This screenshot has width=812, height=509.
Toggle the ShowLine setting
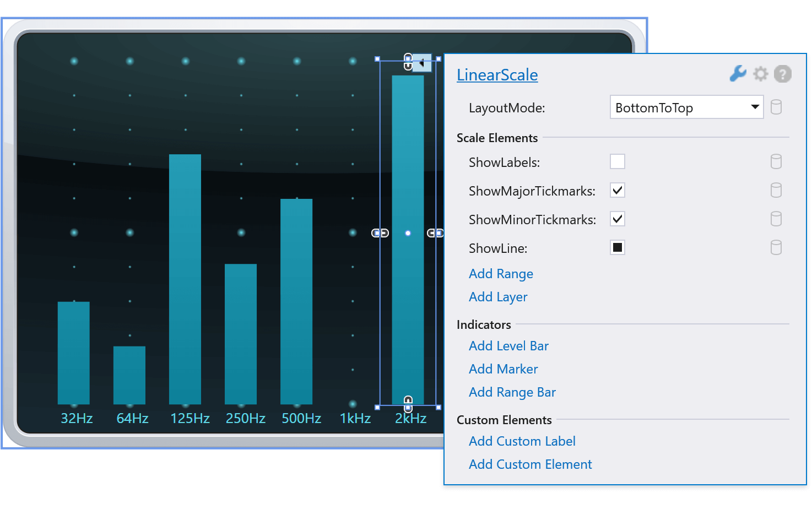pos(617,247)
